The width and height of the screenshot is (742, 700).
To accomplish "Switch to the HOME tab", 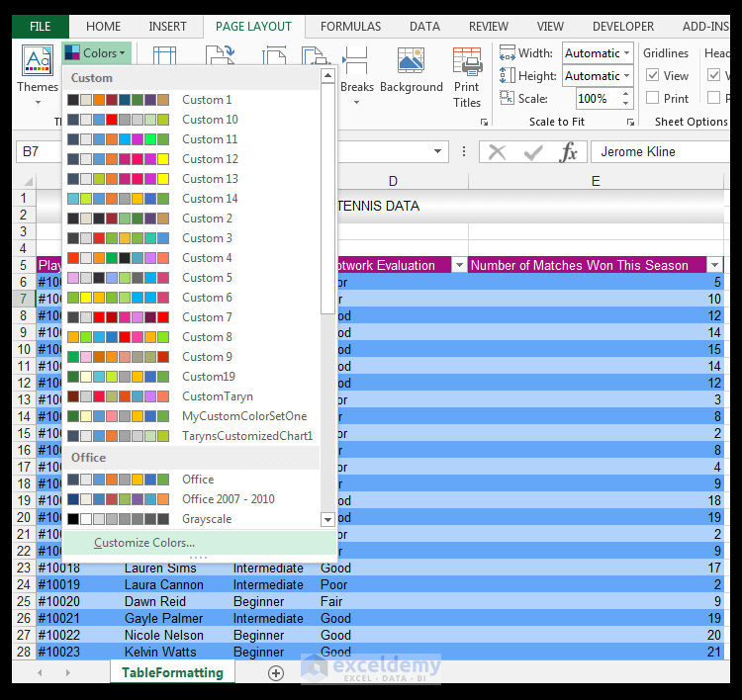I will click(x=103, y=27).
